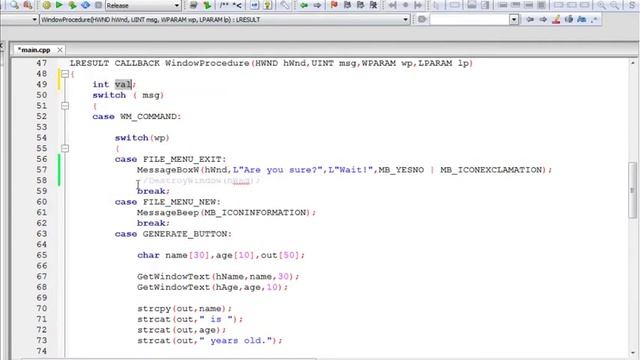Click line number 57 in margin
640x360 pixels.
pos(42,169)
